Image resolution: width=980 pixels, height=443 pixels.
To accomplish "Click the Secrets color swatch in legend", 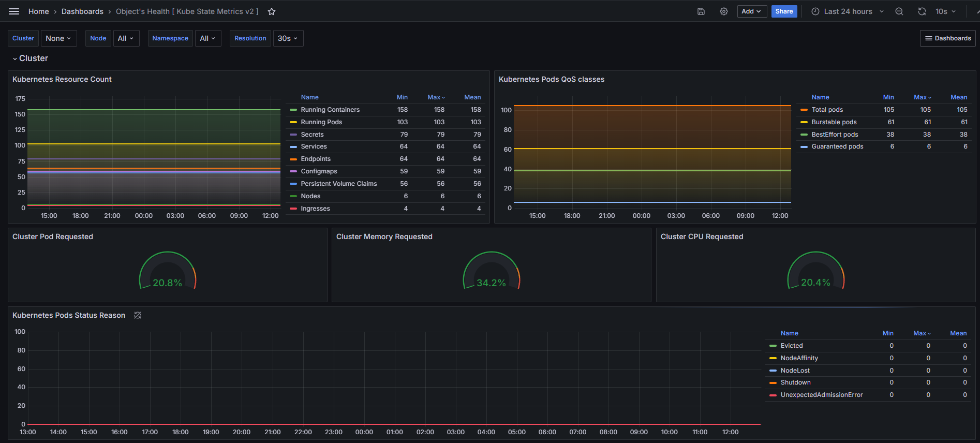I will click(x=293, y=135).
